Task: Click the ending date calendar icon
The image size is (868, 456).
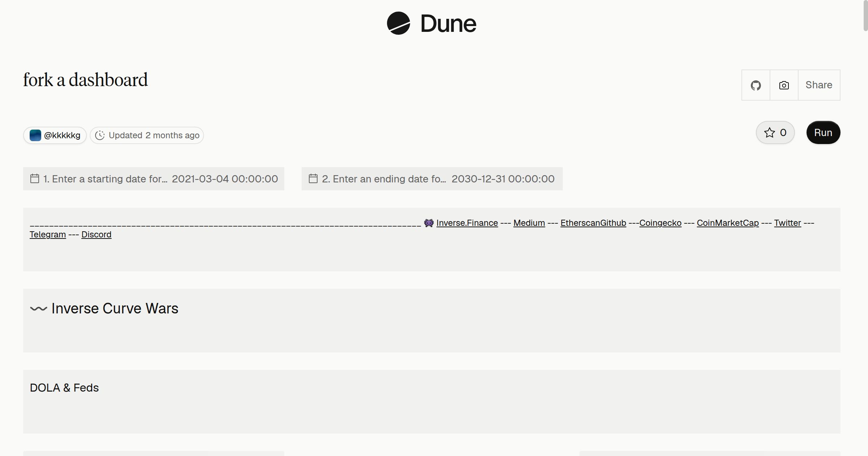Action: click(313, 178)
